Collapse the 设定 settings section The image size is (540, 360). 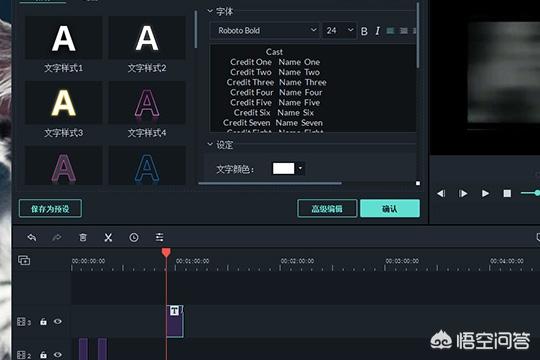tap(210, 144)
